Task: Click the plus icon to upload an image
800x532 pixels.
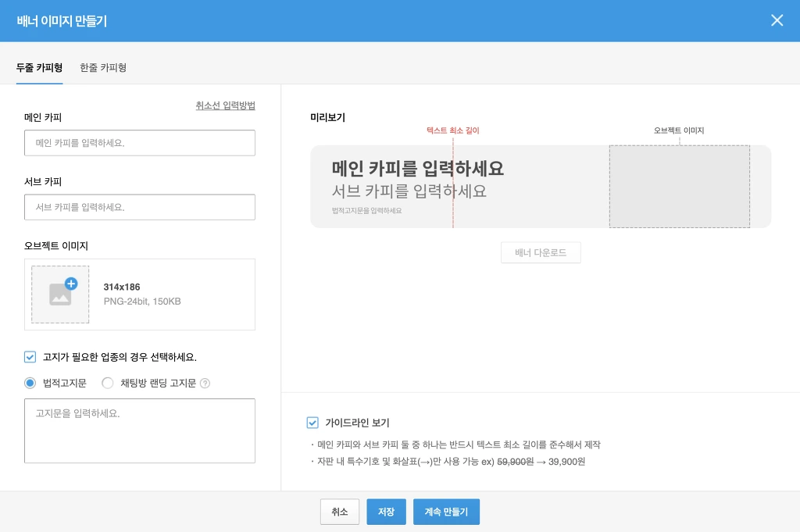Action: (x=71, y=284)
